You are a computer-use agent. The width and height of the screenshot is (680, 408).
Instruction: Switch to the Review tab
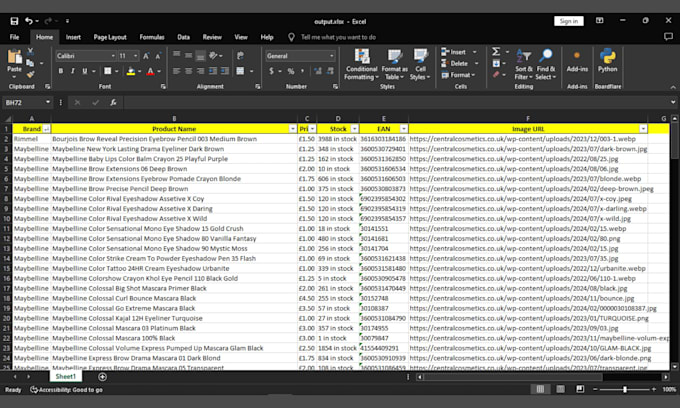(x=212, y=37)
